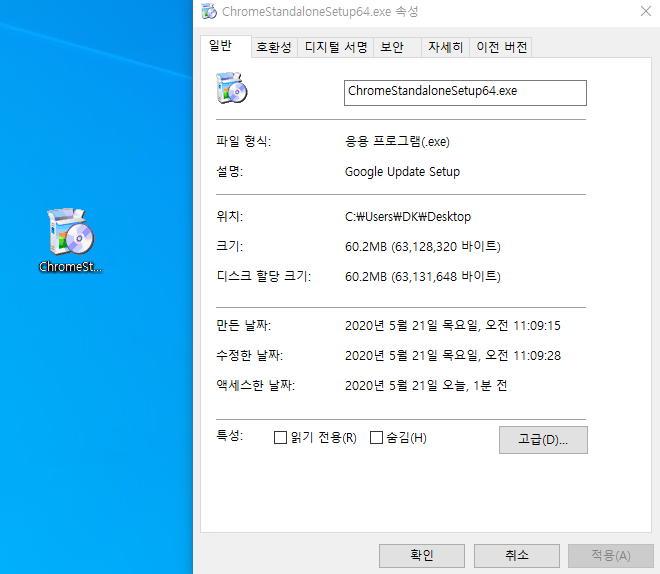Click the file name input field
Image resolution: width=660 pixels, height=574 pixels.
click(465, 93)
